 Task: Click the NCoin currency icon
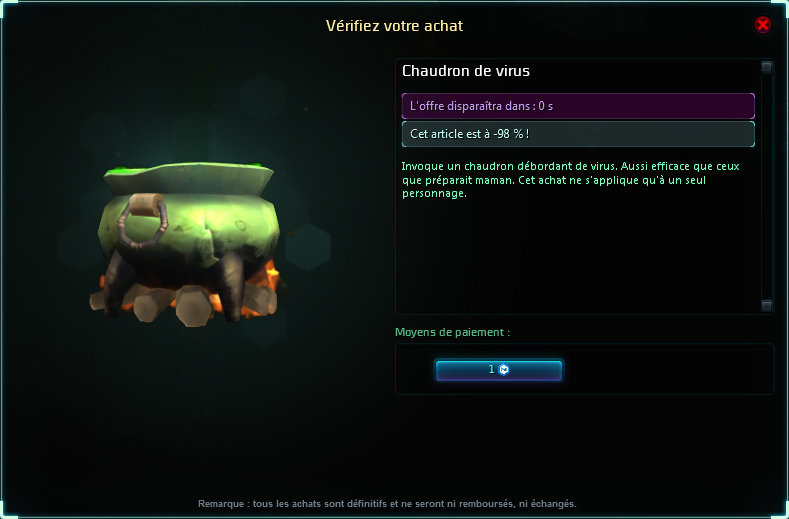coord(504,369)
